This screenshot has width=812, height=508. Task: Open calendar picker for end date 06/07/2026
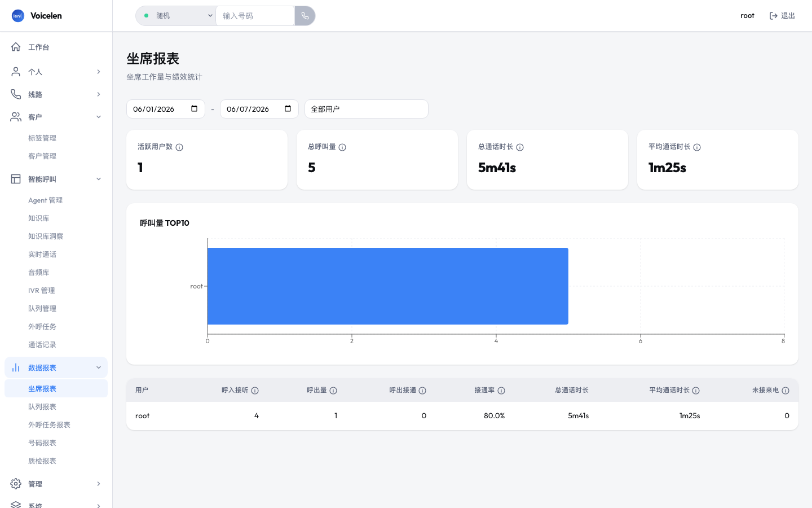pyautogui.click(x=288, y=109)
